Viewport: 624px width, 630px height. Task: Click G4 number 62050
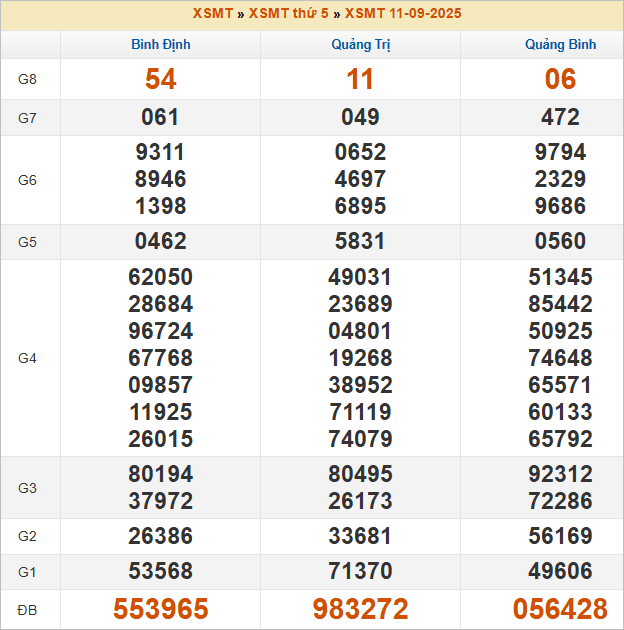(161, 277)
